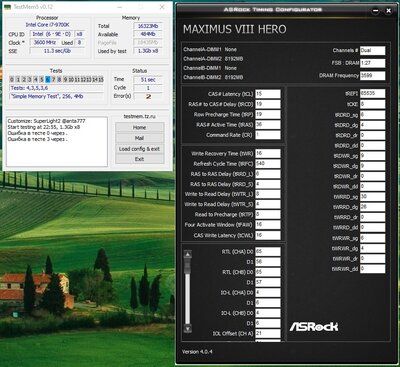Click the testmem.tz.ru link
The width and height of the screenshot is (400, 367).
point(139,116)
